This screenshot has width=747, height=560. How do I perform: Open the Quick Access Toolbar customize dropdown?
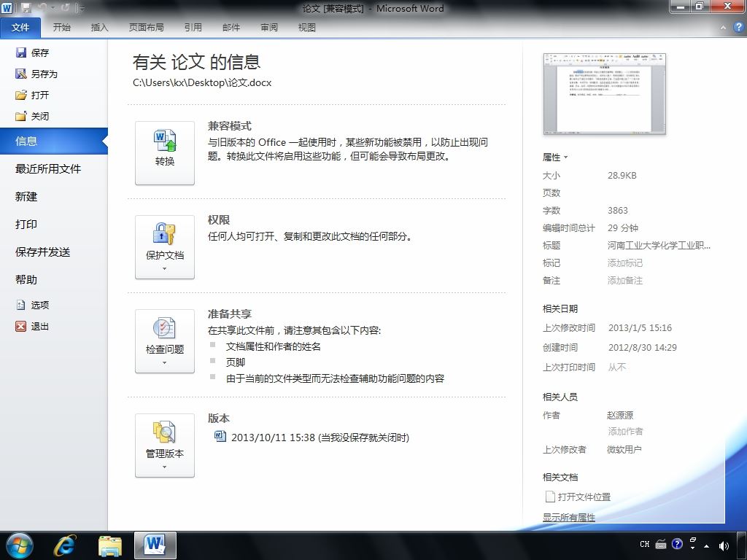pyautogui.click(x=82, y=8)
